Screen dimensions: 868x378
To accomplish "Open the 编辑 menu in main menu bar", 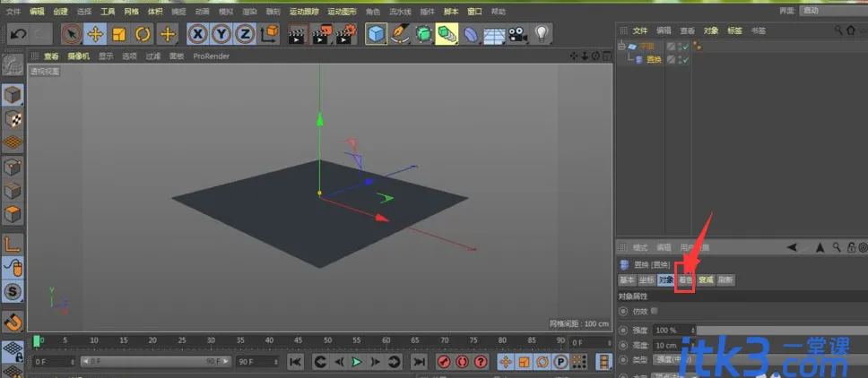I will click(37, 11).
